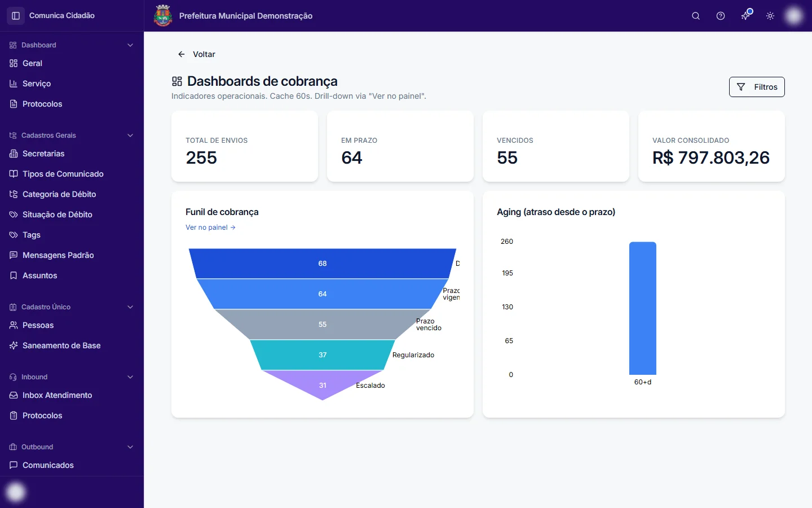
Task: Collapse the Dashboard sidebar section
Action: coord(130,45)
